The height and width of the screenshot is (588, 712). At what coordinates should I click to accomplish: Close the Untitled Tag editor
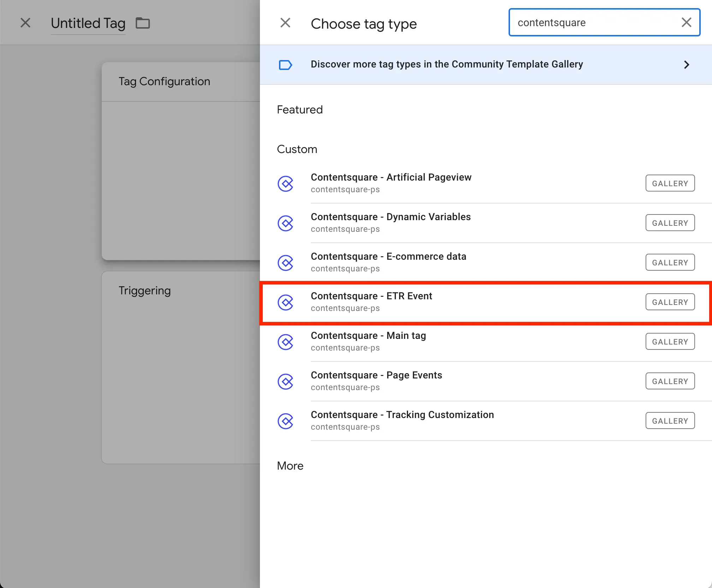pyautogui.click(x=25, y=23)
